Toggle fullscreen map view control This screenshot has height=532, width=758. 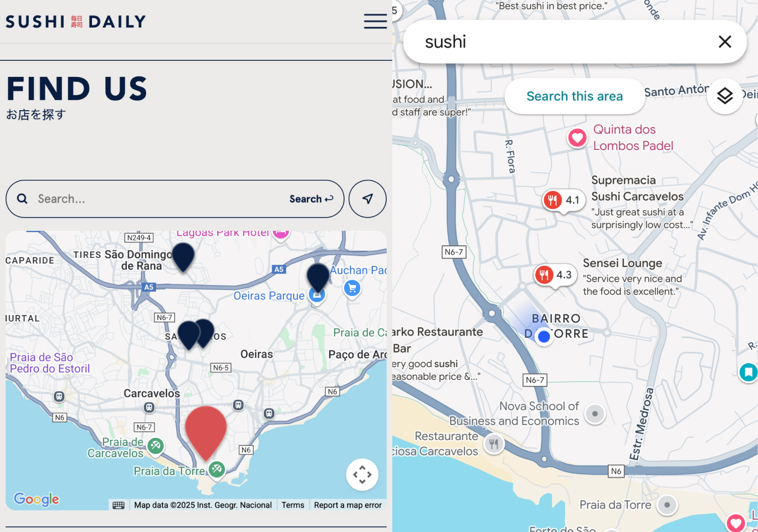[362, 474]
